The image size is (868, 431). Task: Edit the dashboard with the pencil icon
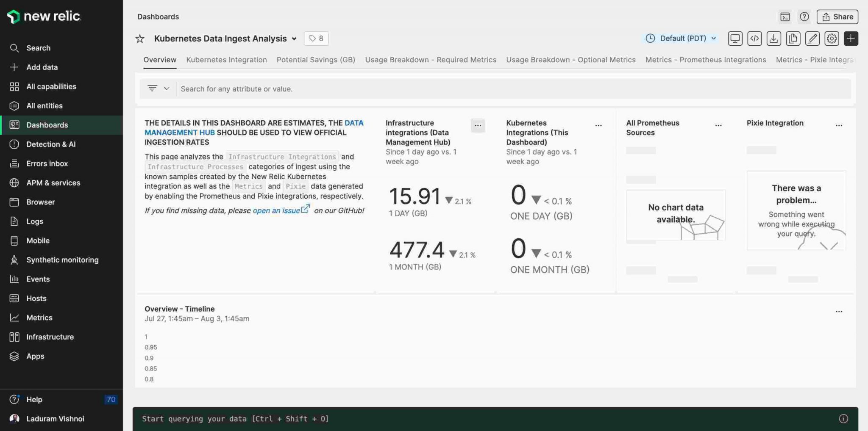pyautogui.click(x=812, y=39)
